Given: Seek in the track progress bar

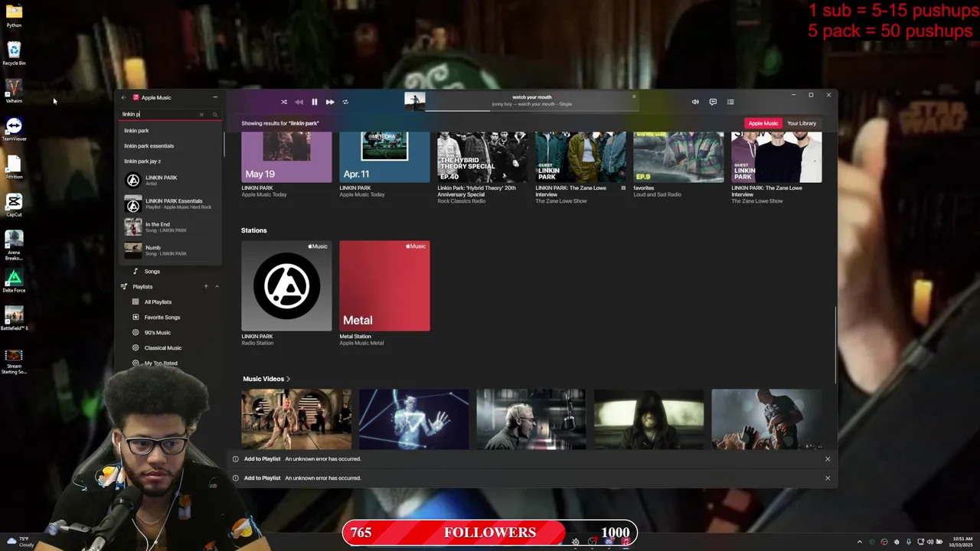Looking at the screenshot, I should 532,111.
